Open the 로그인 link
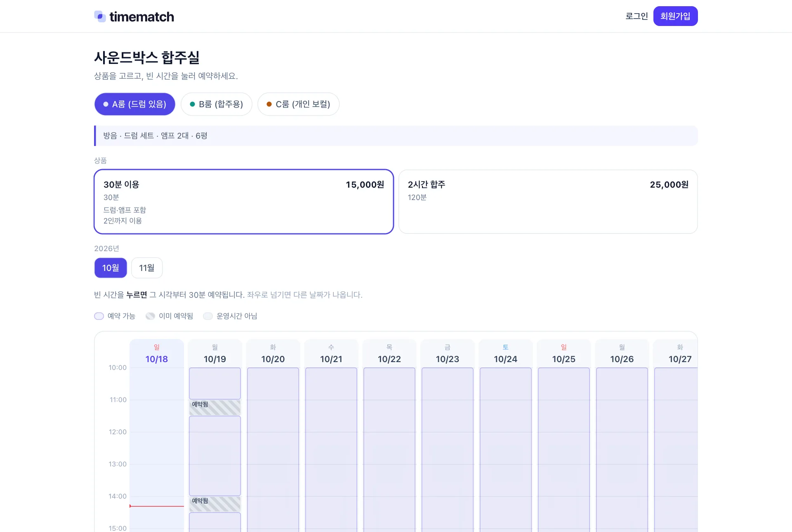Image resolution: width=792 pixels, height=532 pixels. point(636,16)
